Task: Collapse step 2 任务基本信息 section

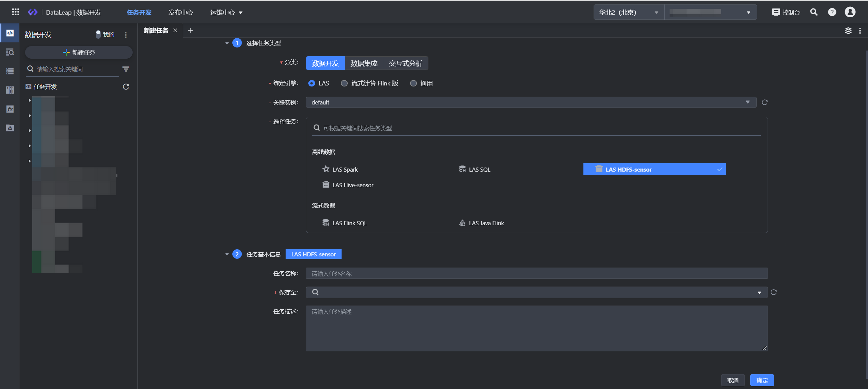Action: [227, 254]
